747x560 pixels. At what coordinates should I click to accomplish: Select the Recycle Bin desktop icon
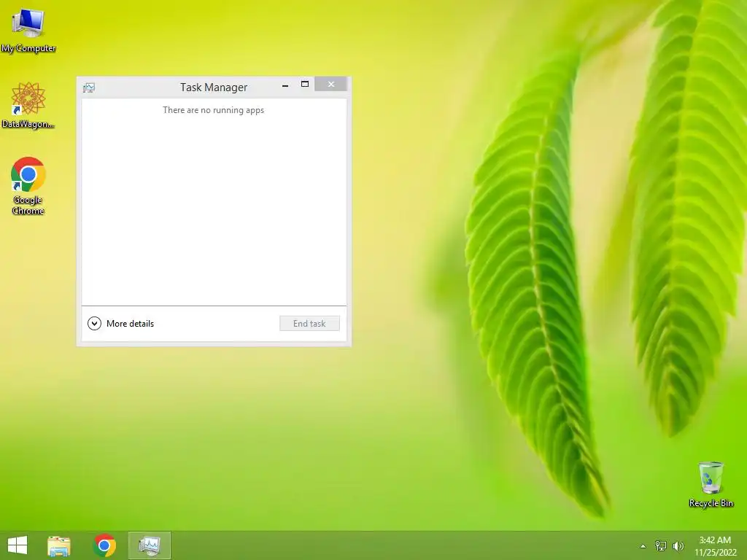pos(711,484)
